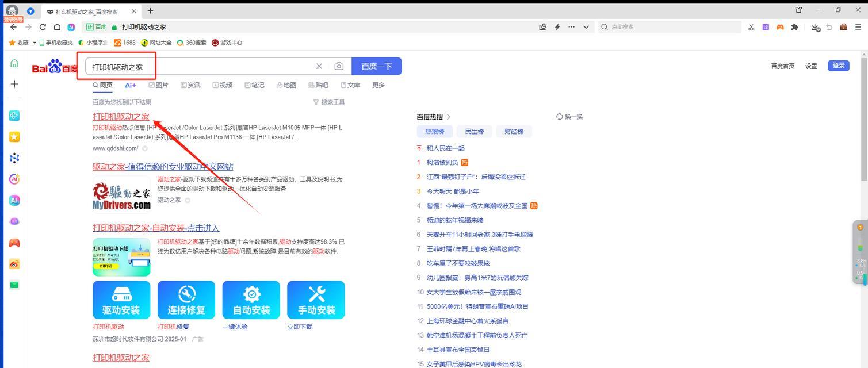
Task: Open the AI+ search tab
Action: (131, 85)
